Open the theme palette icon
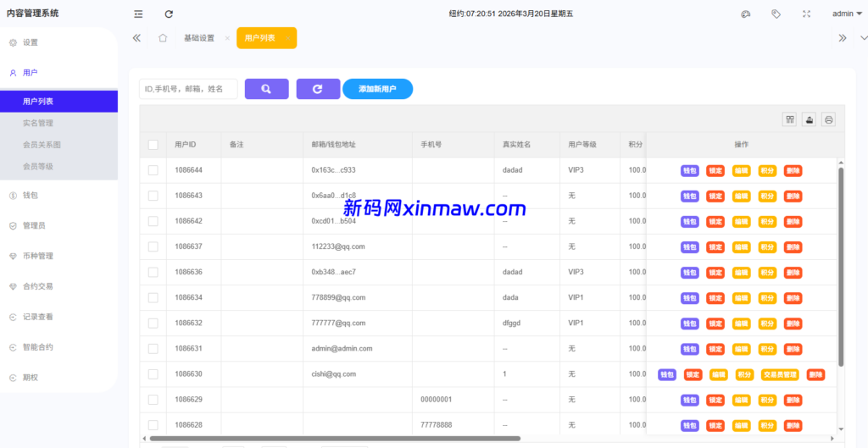The width and height of the screenshot is (868, 448). tap(746, 14)
